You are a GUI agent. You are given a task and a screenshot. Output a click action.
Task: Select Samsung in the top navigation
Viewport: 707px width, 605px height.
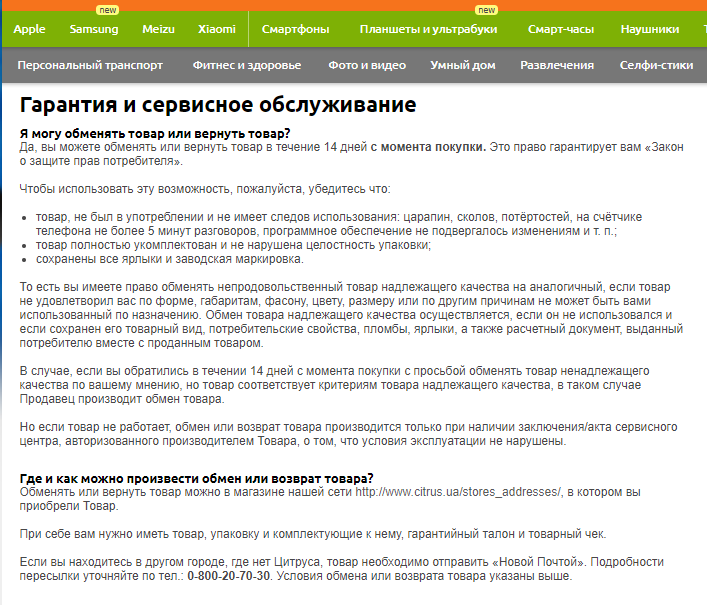(x=93, y=29)
